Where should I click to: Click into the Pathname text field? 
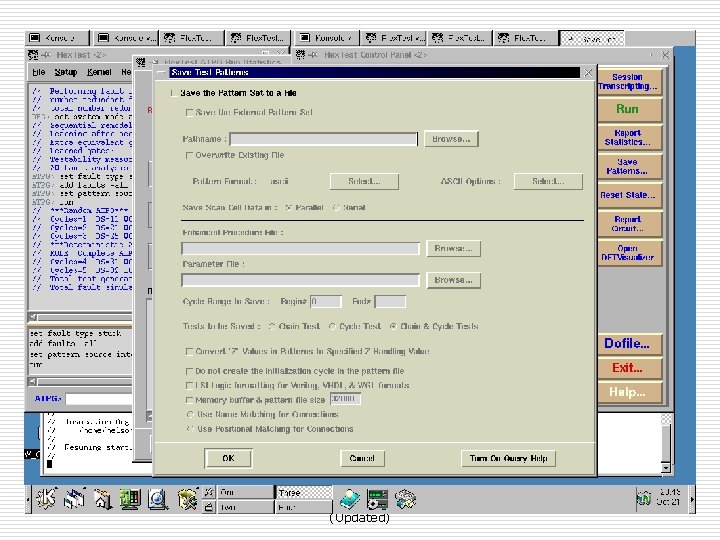click(x=324, y=139)
